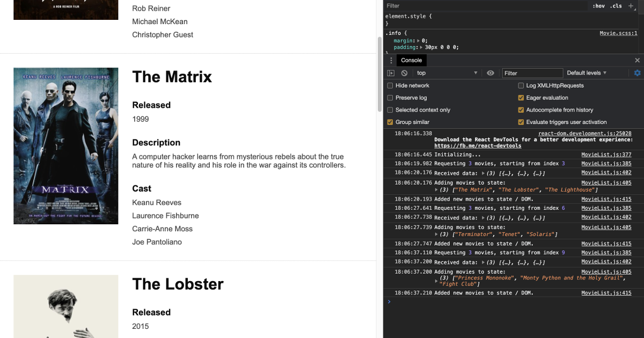644x338 pixels.
Task: Click the .info selector in Styles
Action: [392, 33]
